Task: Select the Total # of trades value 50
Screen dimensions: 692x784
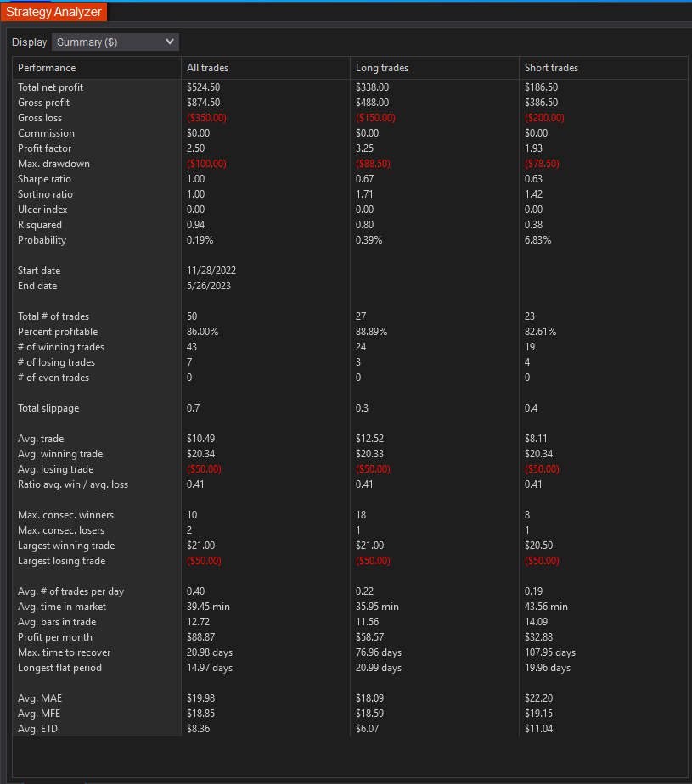Action: [190, 316]
